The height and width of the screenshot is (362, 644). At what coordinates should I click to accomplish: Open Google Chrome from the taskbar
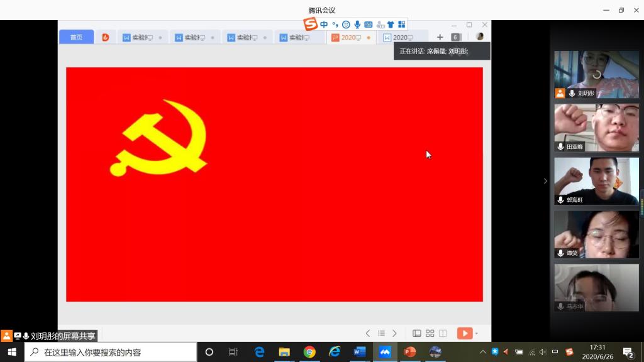pos(309,352)
